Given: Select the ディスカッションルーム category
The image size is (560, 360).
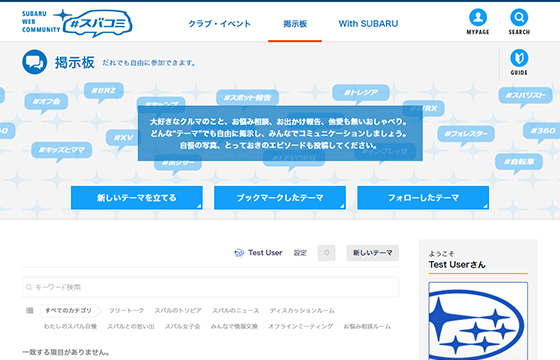Looking at the screenshot, I should click(x=302, y=310).
